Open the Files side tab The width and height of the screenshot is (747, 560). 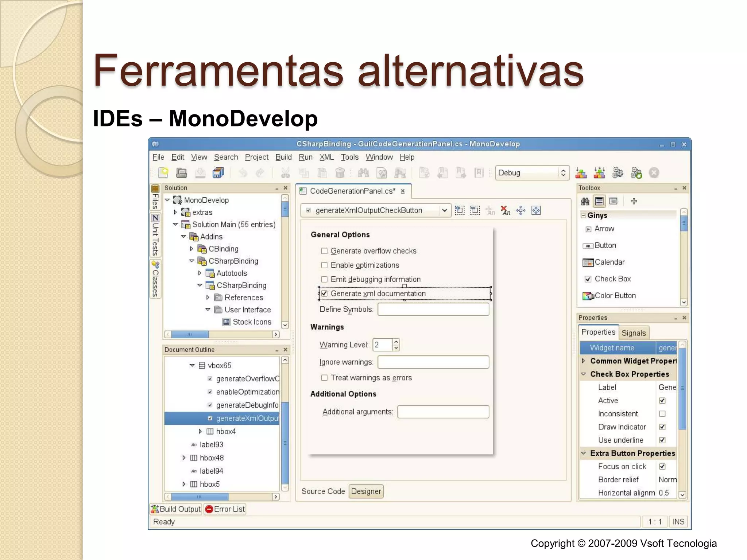tap(155, 197)
